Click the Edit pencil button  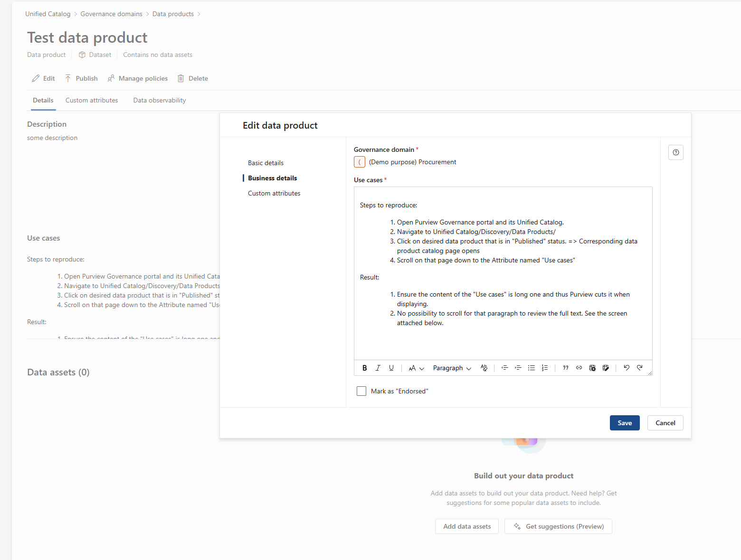(43, 78)
